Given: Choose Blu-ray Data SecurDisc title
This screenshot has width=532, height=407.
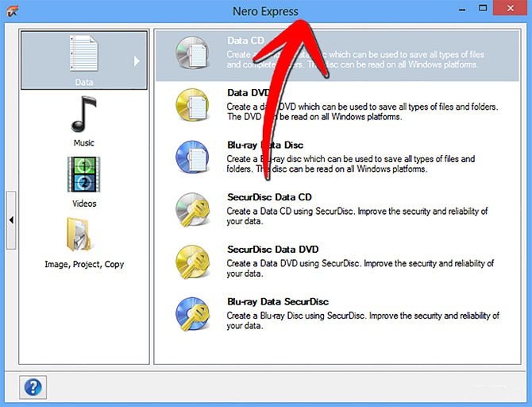Looking at the screenshot, I should (278, 302).
